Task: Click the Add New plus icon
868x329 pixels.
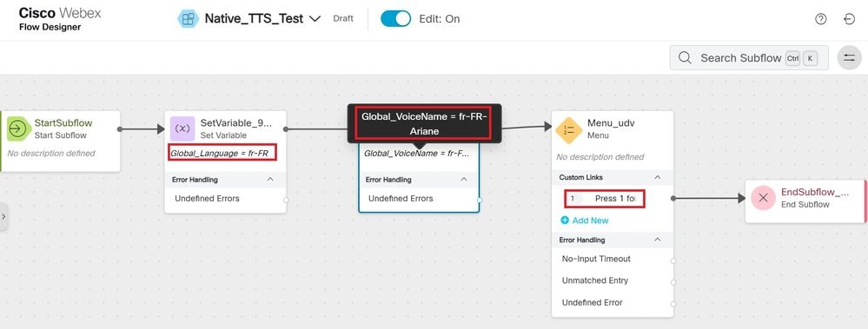Action: (565, 220)
